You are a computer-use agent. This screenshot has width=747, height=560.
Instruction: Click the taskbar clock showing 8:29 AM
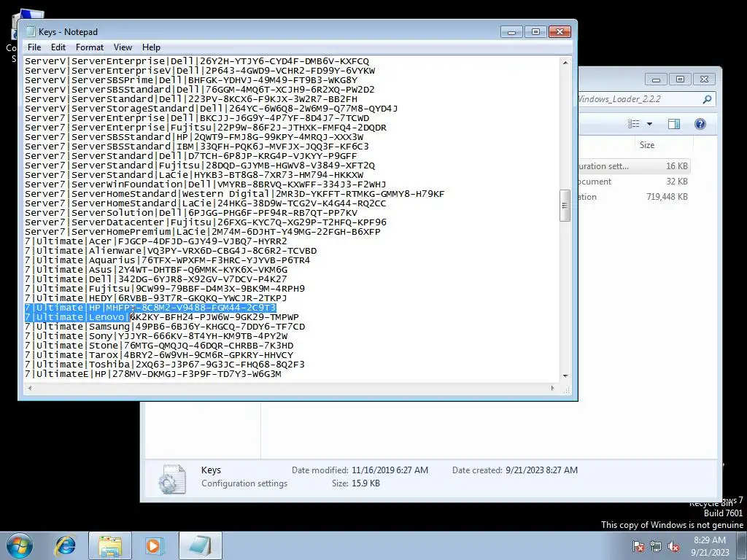710,546
